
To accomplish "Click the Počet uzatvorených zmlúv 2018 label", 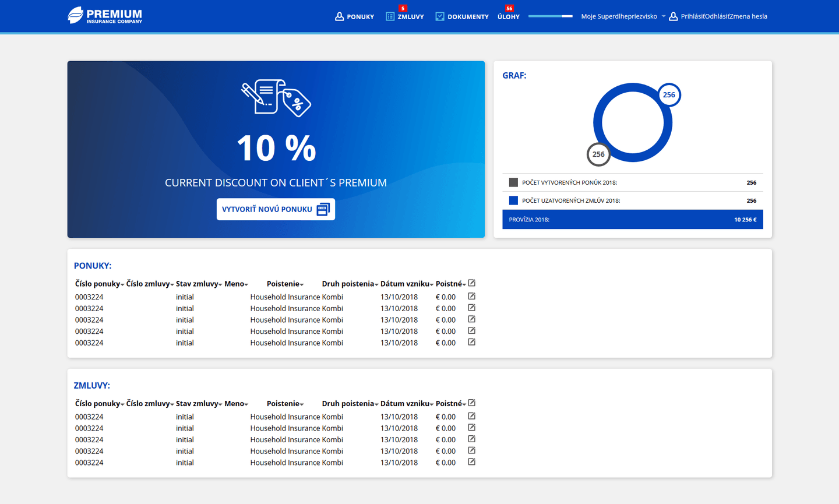I will [571, 200].
